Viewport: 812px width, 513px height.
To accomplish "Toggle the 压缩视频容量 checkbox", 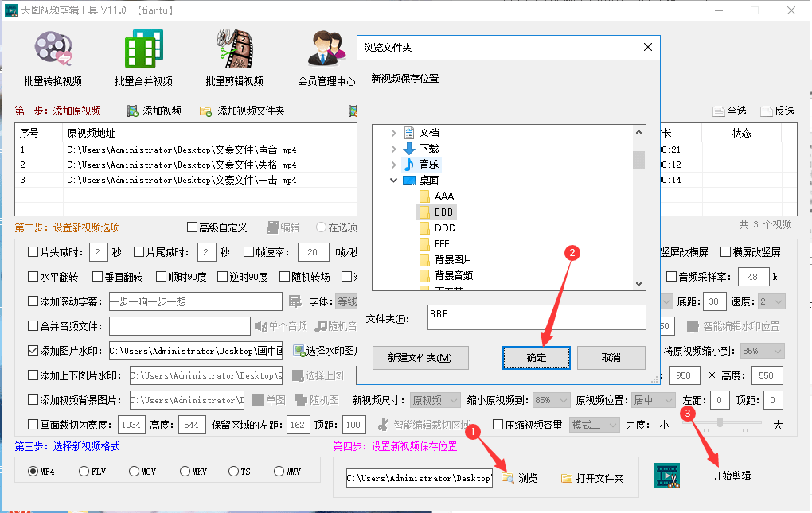I will click(498, 425).
